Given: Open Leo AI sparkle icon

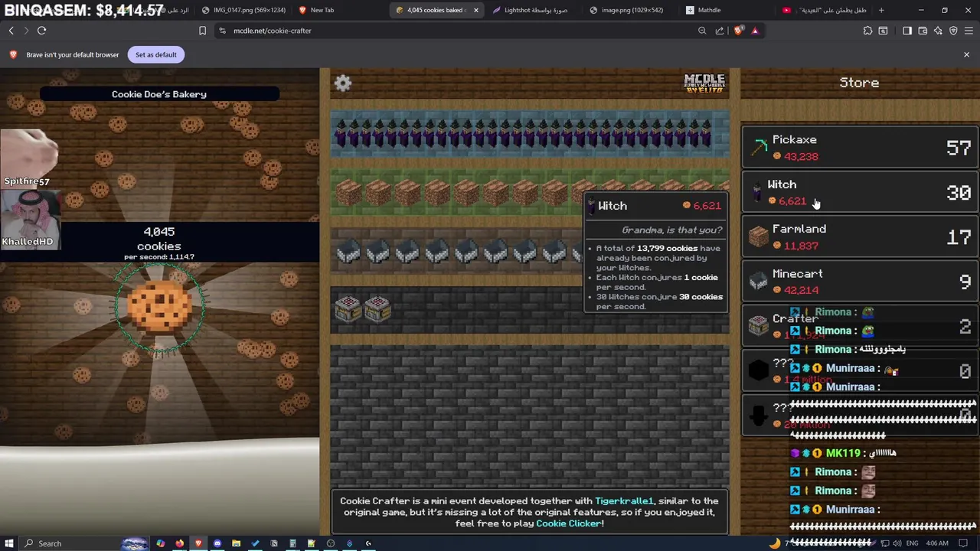Looking at the screenshot, I should pos(938,31).
